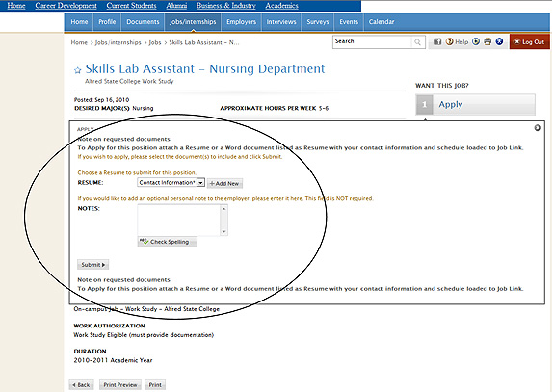Favorite the job with star icon

[x=78, y=70]
